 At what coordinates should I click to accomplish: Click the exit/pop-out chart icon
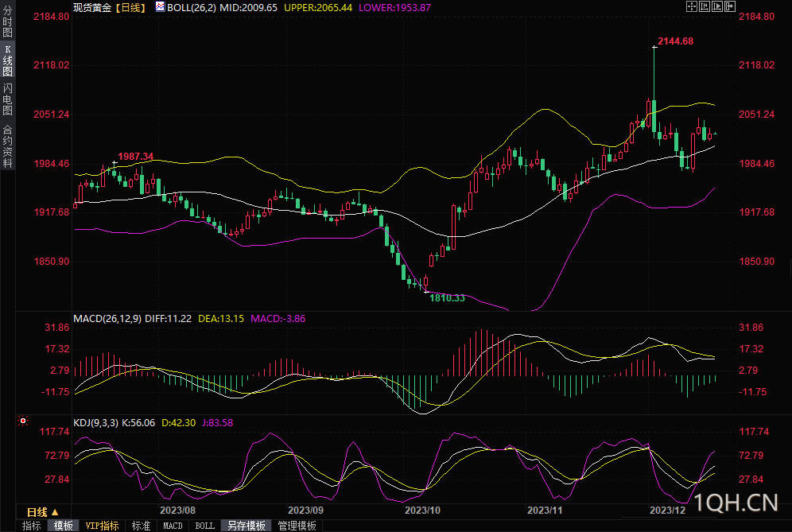[729, 6]
